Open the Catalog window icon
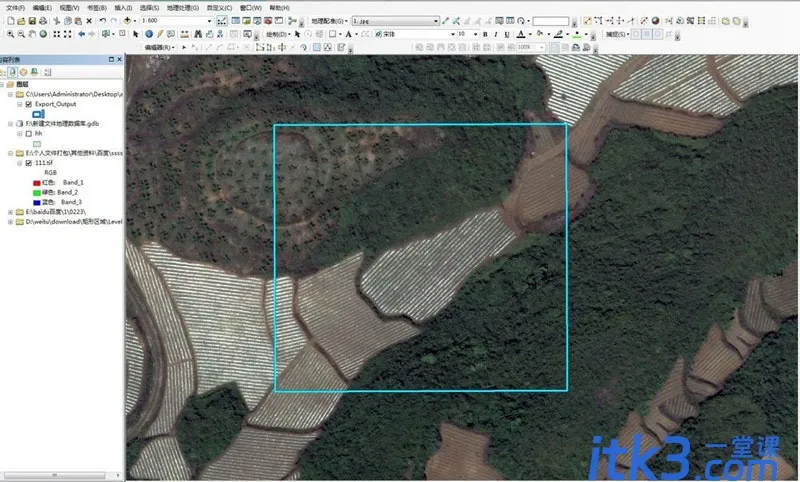The height and width of the screenshot is (482, 800). point(246,20)
